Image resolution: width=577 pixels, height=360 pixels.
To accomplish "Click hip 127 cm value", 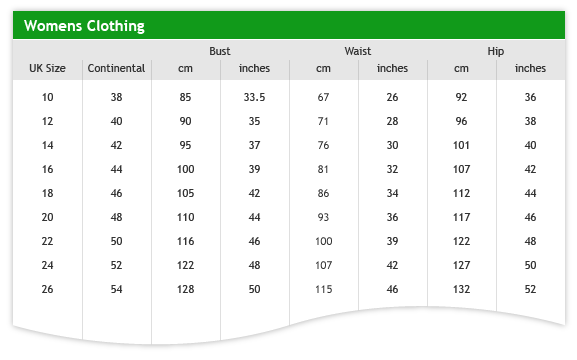I will pos(461,265).
